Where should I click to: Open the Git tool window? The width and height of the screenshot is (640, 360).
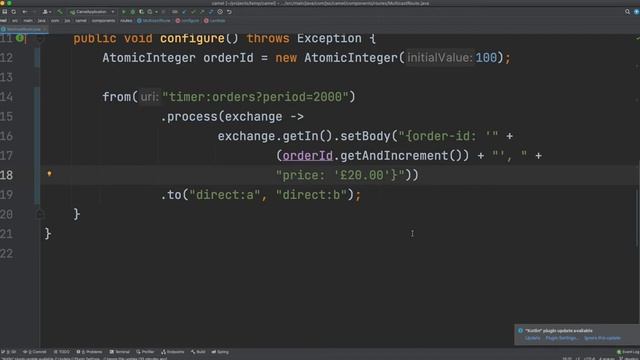(x=9, y=352)
